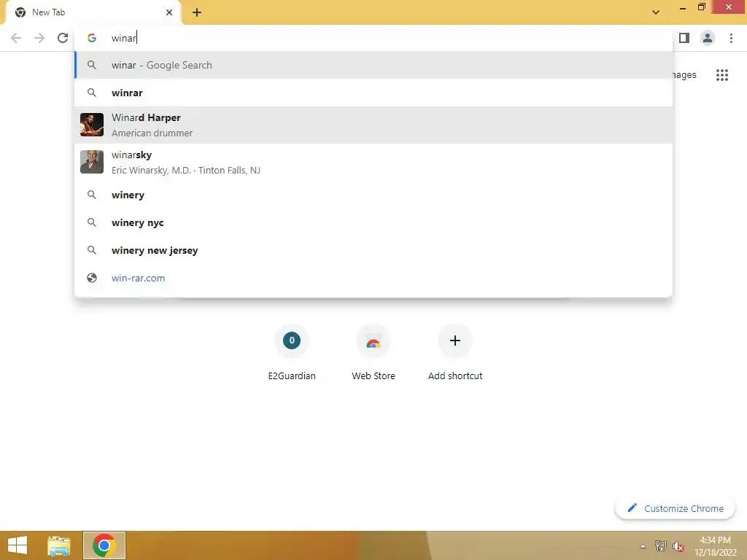Click the Chrome taskbar icon
Image resolution: width=747 pixels, height=560 pixels.
(x=104, y=545)
